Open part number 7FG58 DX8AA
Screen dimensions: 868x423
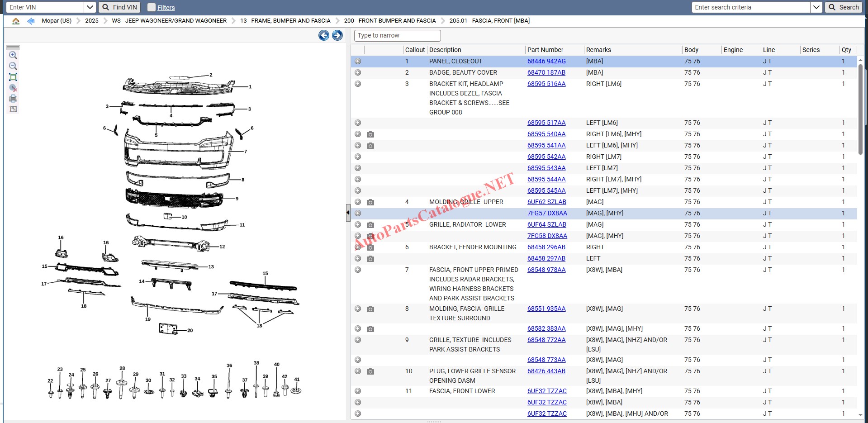547,236
